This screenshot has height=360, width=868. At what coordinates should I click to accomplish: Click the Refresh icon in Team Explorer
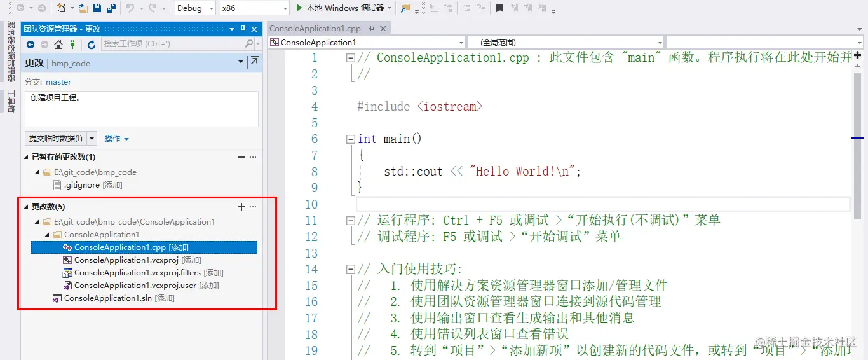coord(92,45)
